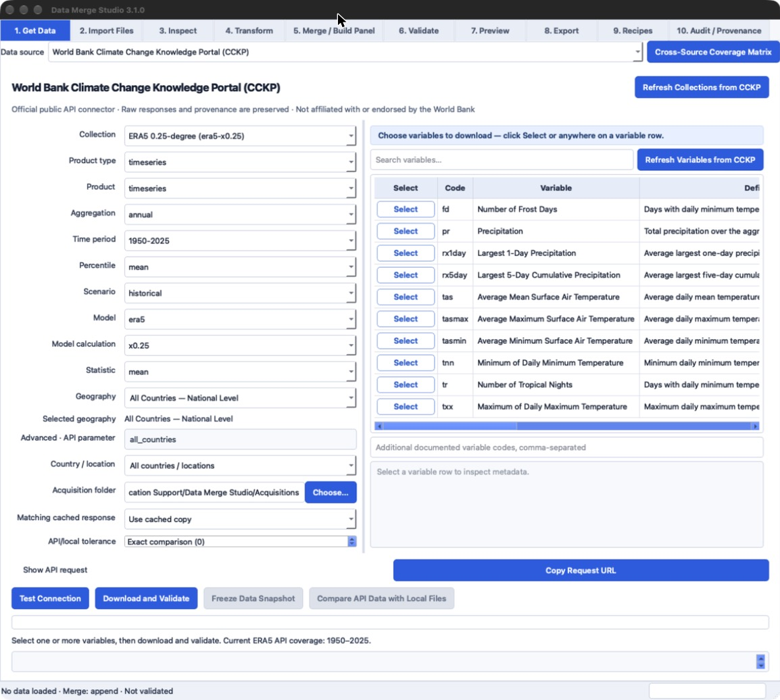780x700 pixels.
Task: Click Select for Largest 1-Day Precipitation
Action: point(406,253)
